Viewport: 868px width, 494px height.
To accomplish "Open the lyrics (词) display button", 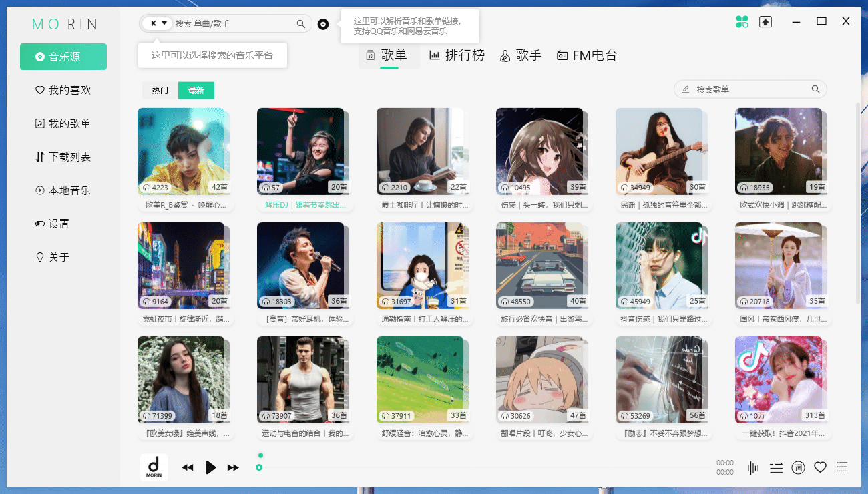I will pyautogui.click(x=798, y=467).
